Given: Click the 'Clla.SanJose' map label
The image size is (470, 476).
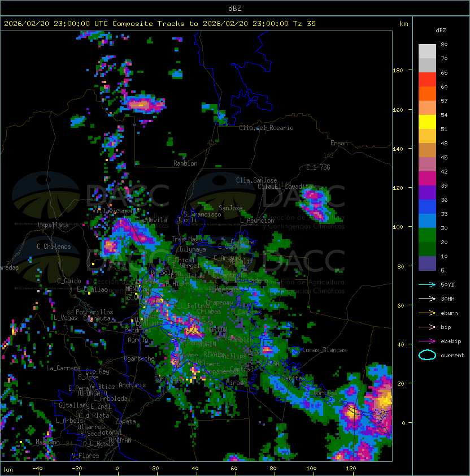Looking at the screenshot, I should (256, 180).
